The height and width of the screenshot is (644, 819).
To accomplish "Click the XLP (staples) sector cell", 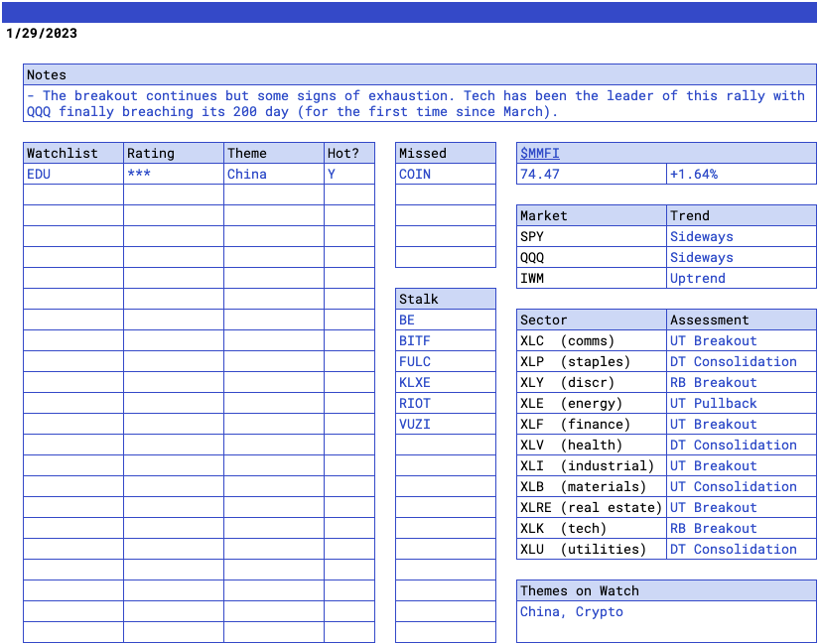I will click(x=592, y=361).
